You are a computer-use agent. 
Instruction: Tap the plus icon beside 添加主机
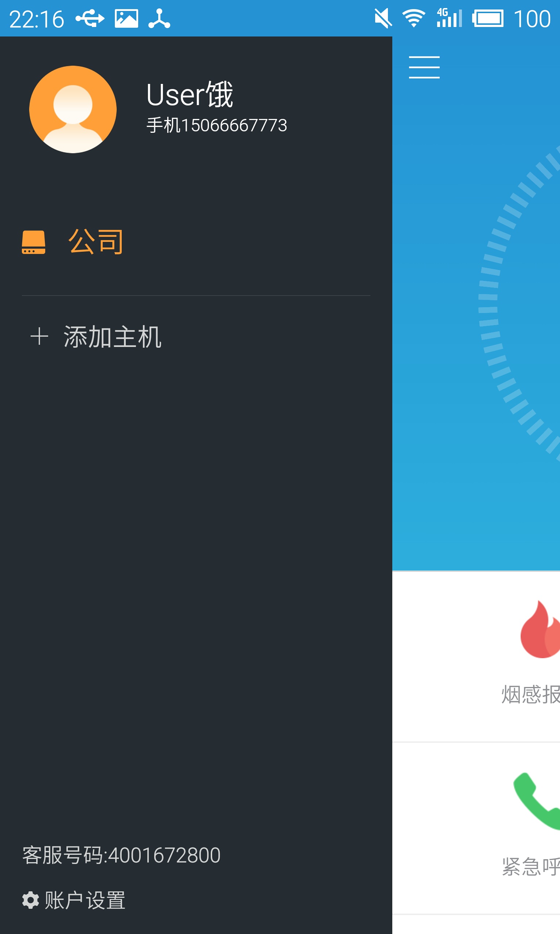[x=39, y=336]
